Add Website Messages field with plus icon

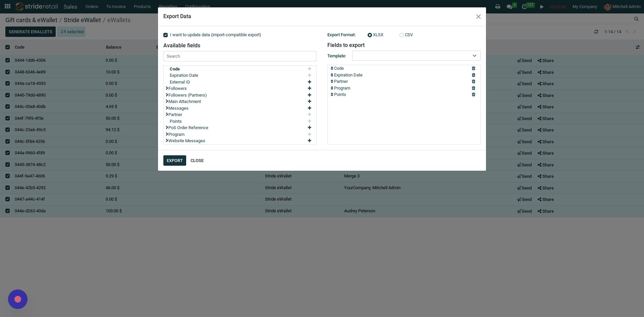(x=309, y=141)
